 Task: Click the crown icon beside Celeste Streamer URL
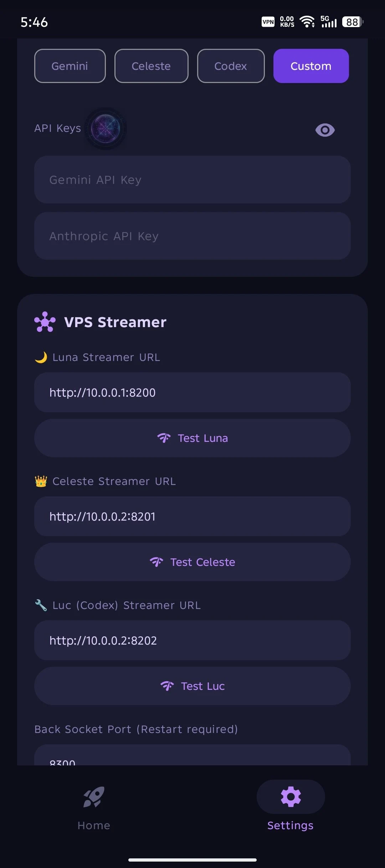point(41,481)
